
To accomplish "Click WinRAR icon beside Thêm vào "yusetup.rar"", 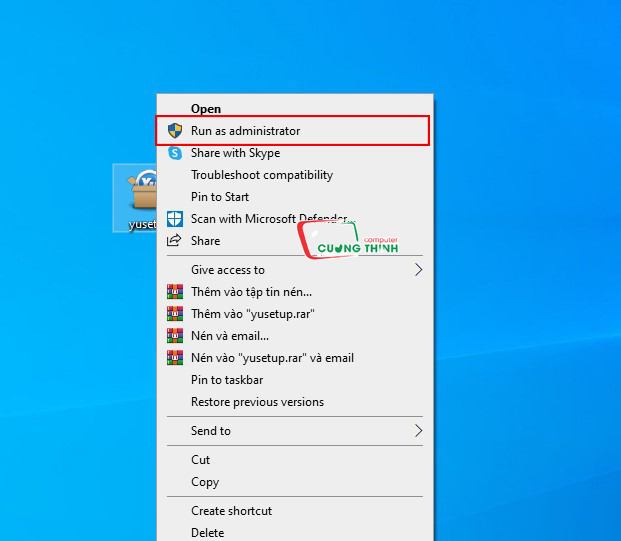I will point(175,314).
